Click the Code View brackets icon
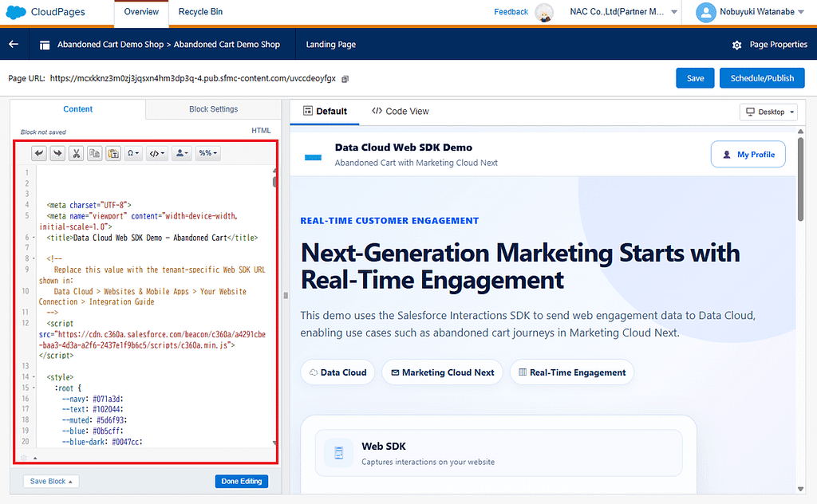 pos(377,111)
